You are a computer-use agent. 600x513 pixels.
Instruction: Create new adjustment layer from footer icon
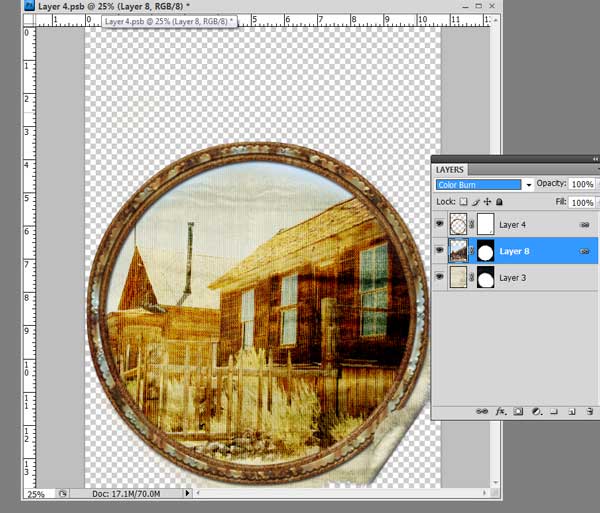pyautogui.click(x=537, y=411)
